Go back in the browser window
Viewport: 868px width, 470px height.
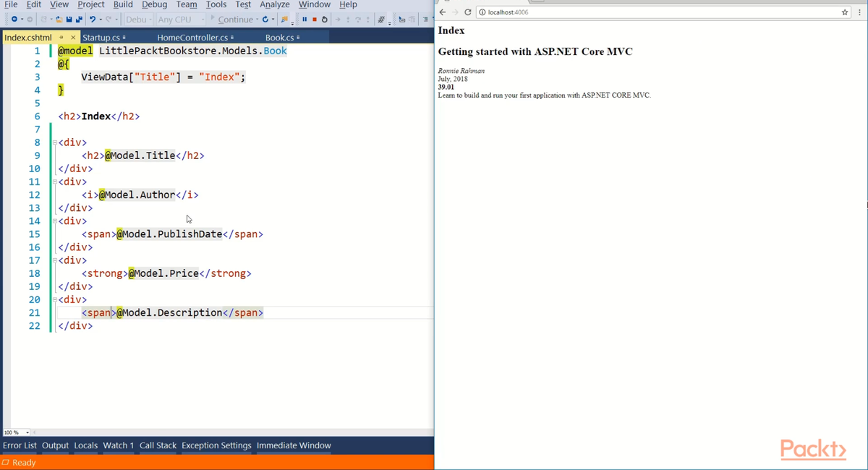pos(443,12)
